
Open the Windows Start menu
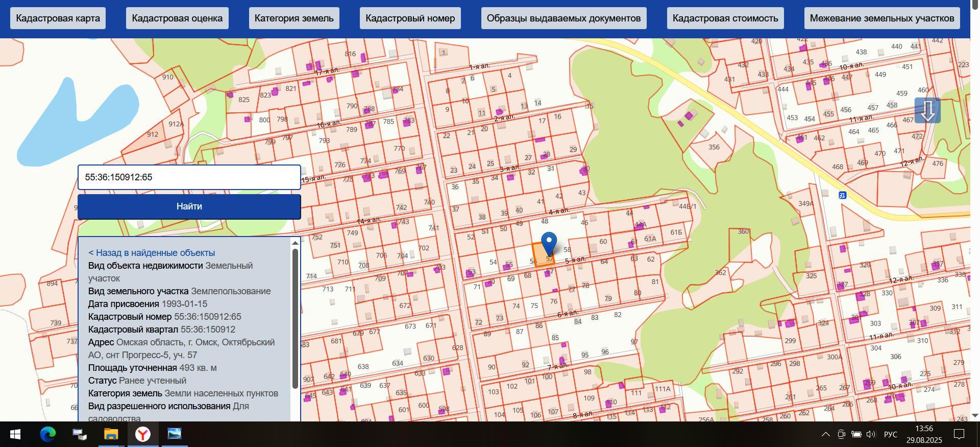coord(15,434)
